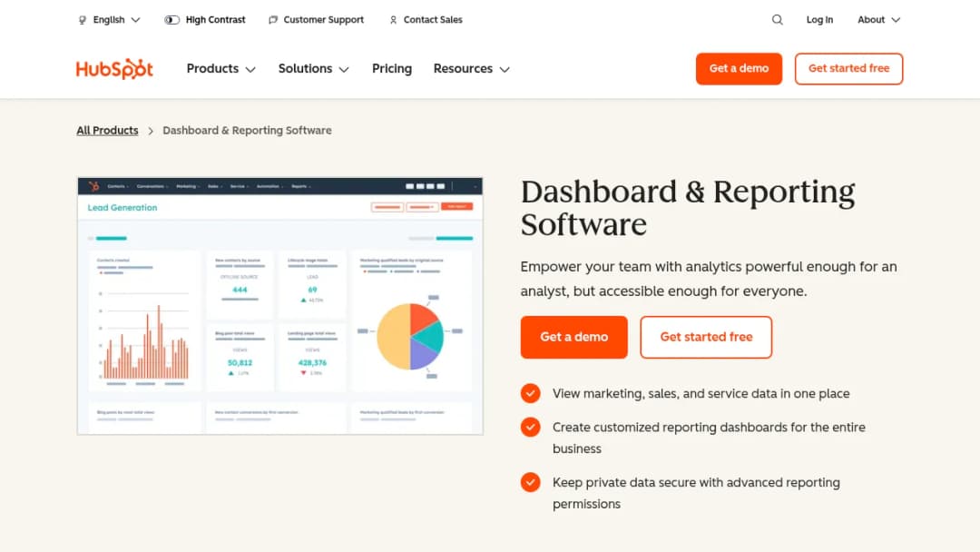Expand the About dropdown chevron

pos(896,20)
